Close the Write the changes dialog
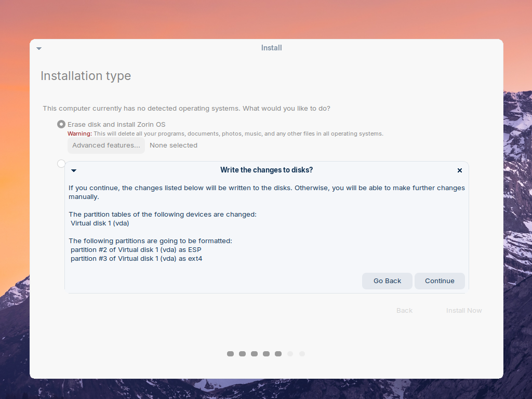 point(460,170)
